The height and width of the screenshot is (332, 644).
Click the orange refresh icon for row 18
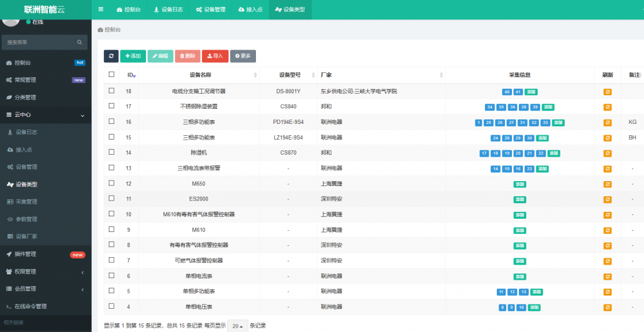point(608,91)
